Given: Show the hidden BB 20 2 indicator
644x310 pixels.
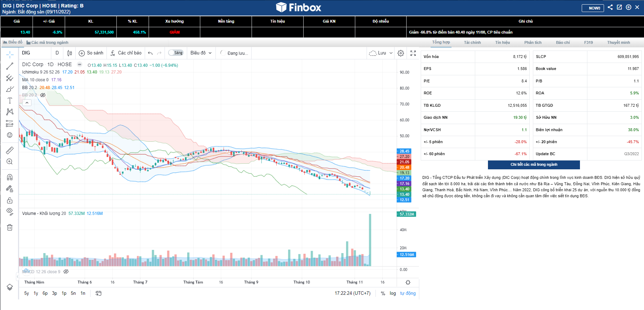Looking at the screenshot, I should (x=43, y=95).
